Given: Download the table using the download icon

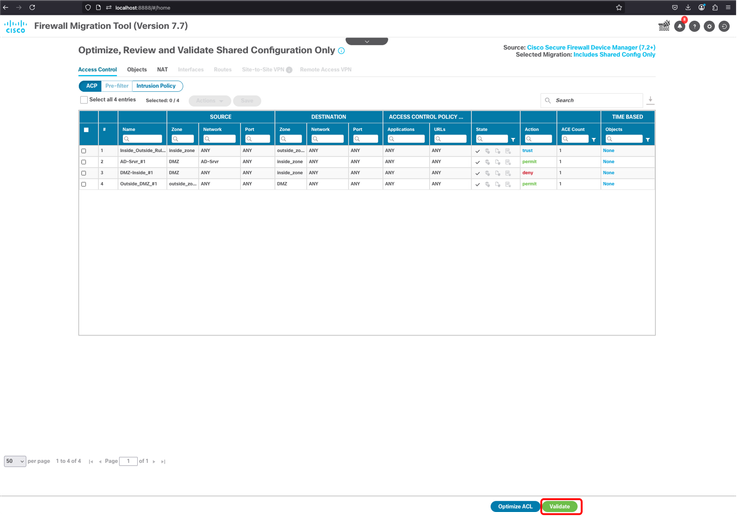Looking at the screenshot, I should coord(650,100).
